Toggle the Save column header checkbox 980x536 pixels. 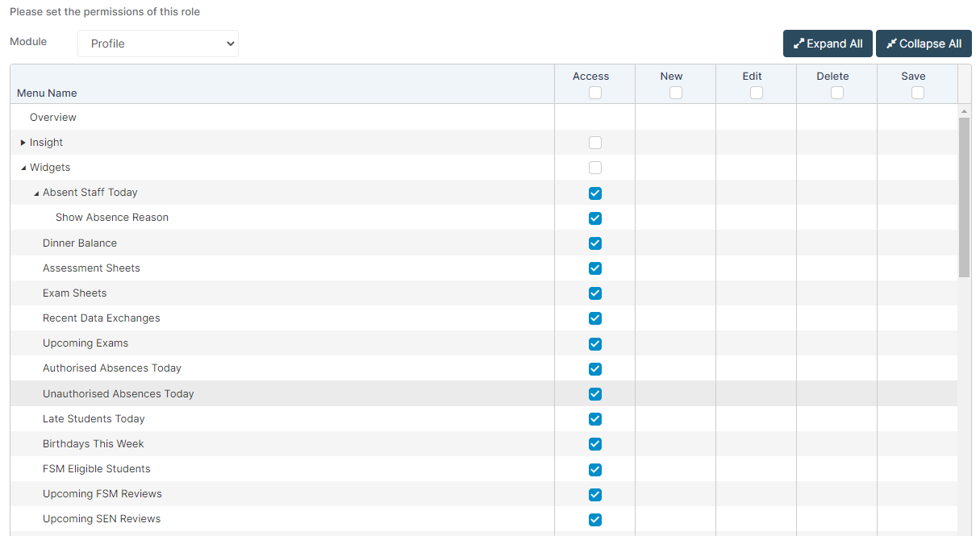point(917,93)
